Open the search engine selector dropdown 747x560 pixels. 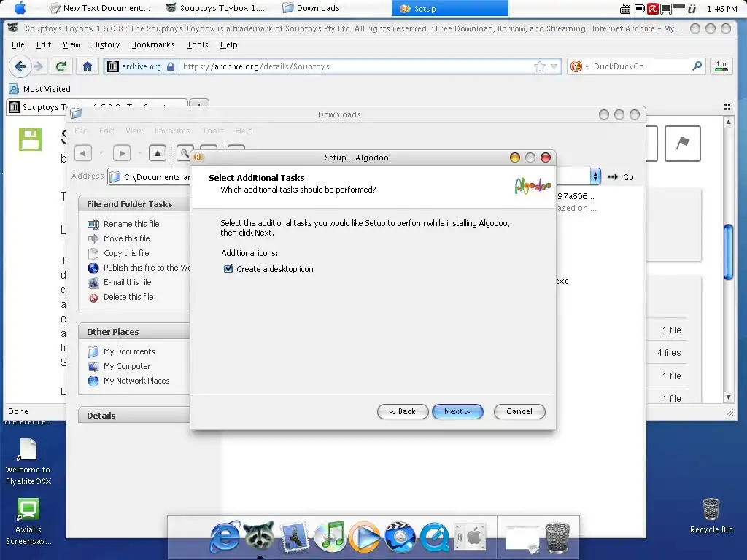(580, 66)
